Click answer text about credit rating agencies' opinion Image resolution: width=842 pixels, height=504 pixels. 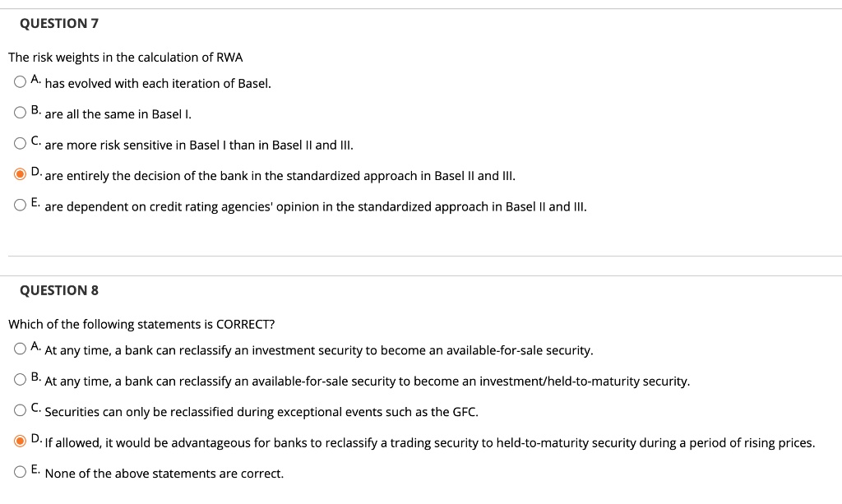(x=316, y=206)
